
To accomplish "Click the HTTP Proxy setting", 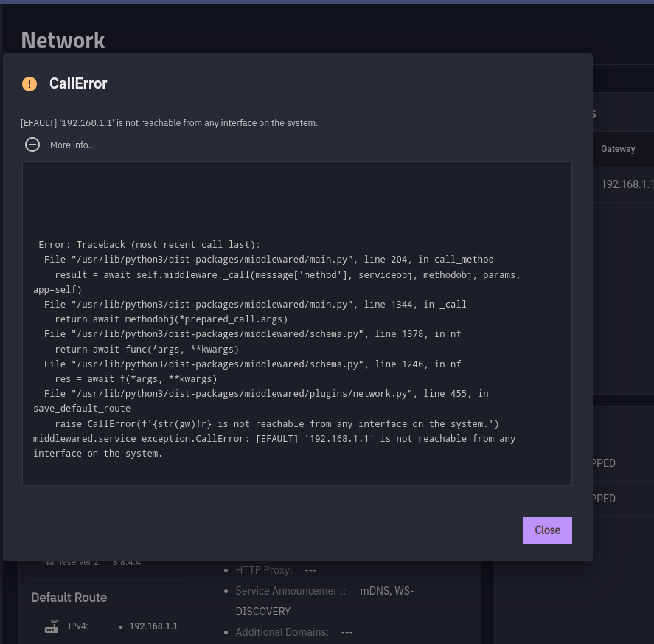I will coord(276,570).
